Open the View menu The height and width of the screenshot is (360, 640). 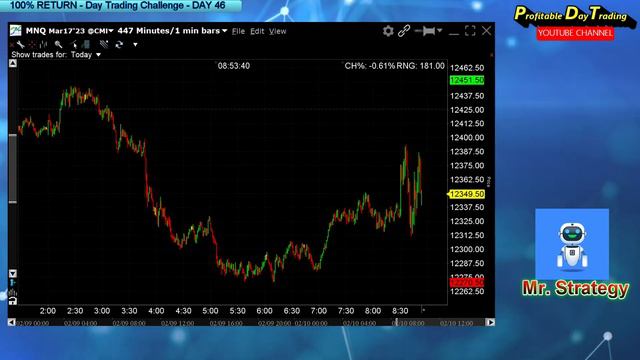coord(278,31)
